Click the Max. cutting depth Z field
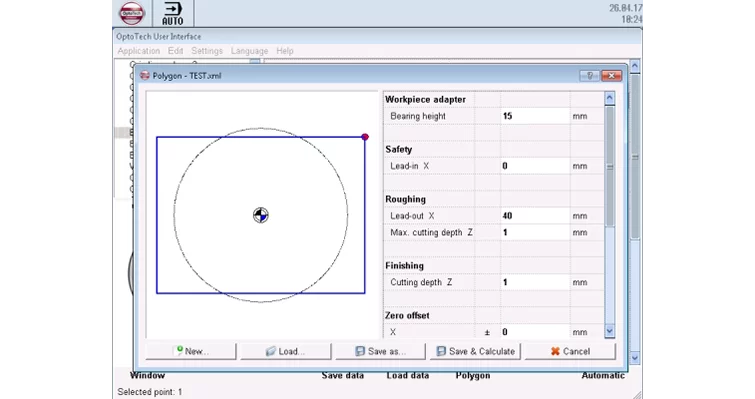The width and height of the screenshot is (755, 399). [535, 232]
